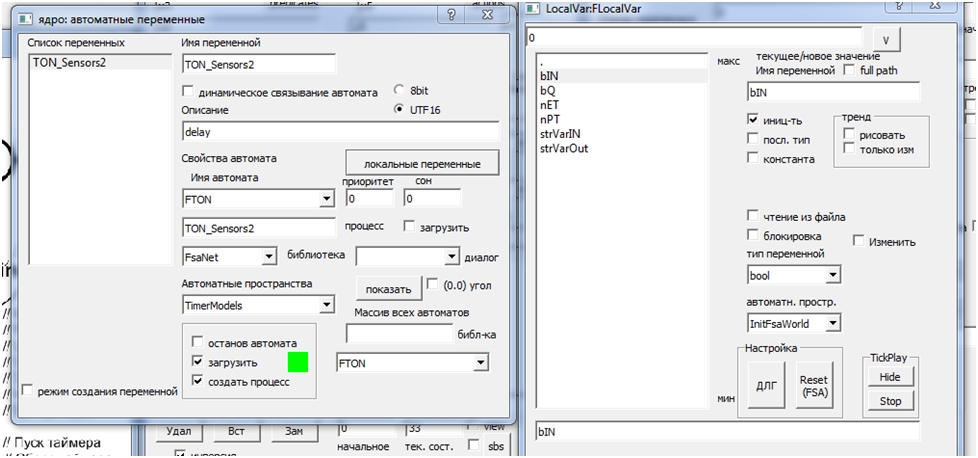Viewport: 978px width, 458px height.
Task: Select TON_Sensors2 in the variables list
Action: [x=101, y=62]
